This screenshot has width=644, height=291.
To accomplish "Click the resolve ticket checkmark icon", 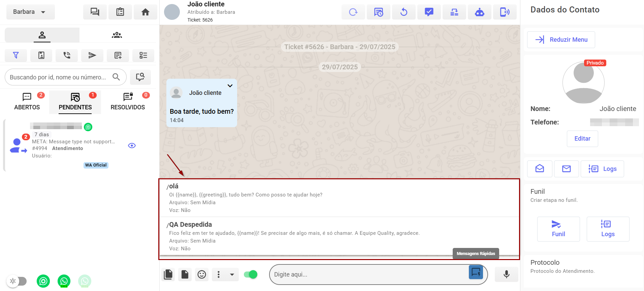I will point(429,12).
